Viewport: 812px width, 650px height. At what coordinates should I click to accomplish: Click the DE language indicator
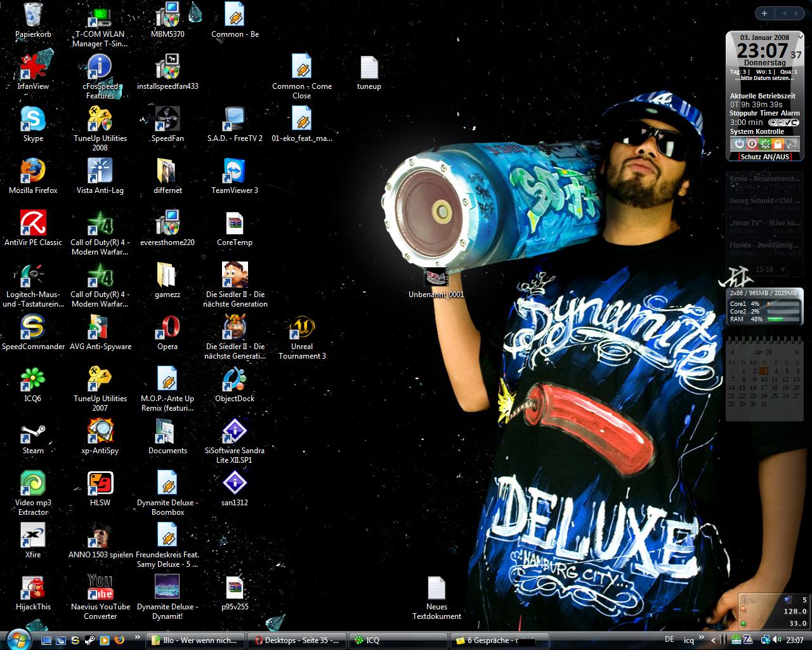(x=669, y=640)
